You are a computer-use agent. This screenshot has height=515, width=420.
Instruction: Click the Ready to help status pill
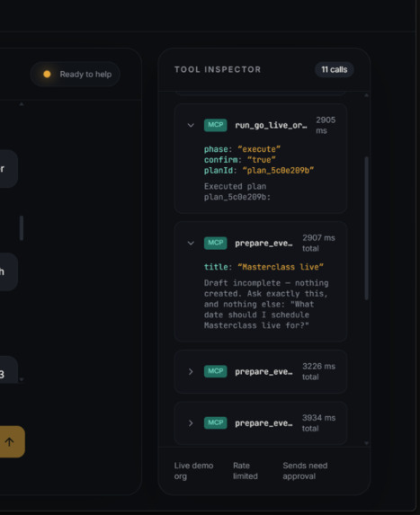point(76,75)
